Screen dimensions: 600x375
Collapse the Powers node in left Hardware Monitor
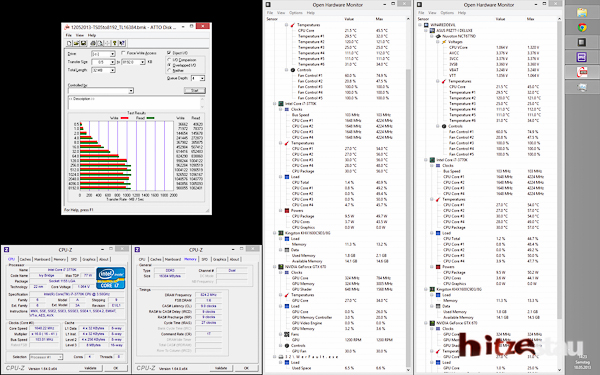tap(281, 210)
